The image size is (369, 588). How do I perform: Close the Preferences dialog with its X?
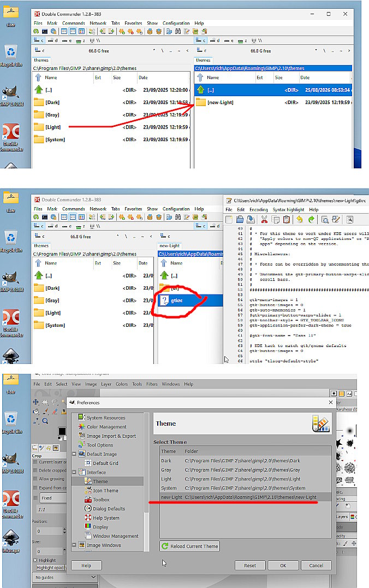coord(330,402)
